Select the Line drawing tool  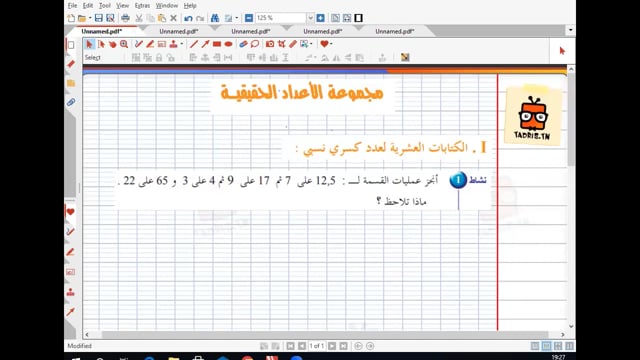[194, 44]
